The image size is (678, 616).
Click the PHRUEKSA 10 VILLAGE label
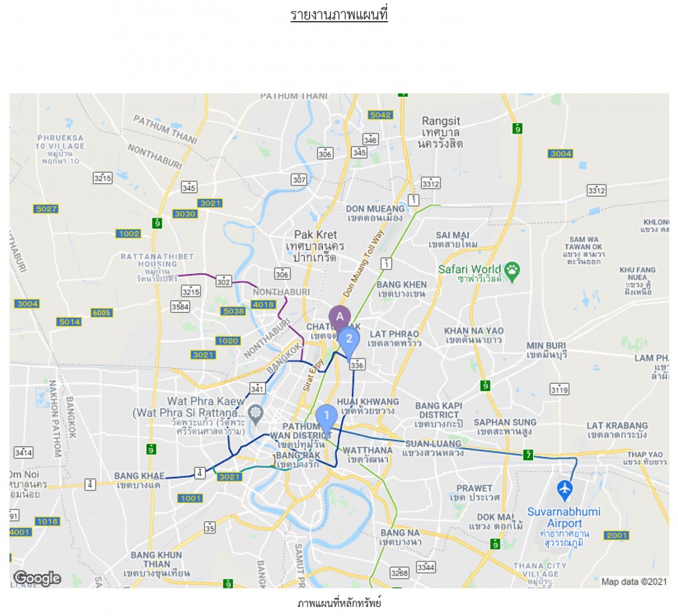click(60, 149)
